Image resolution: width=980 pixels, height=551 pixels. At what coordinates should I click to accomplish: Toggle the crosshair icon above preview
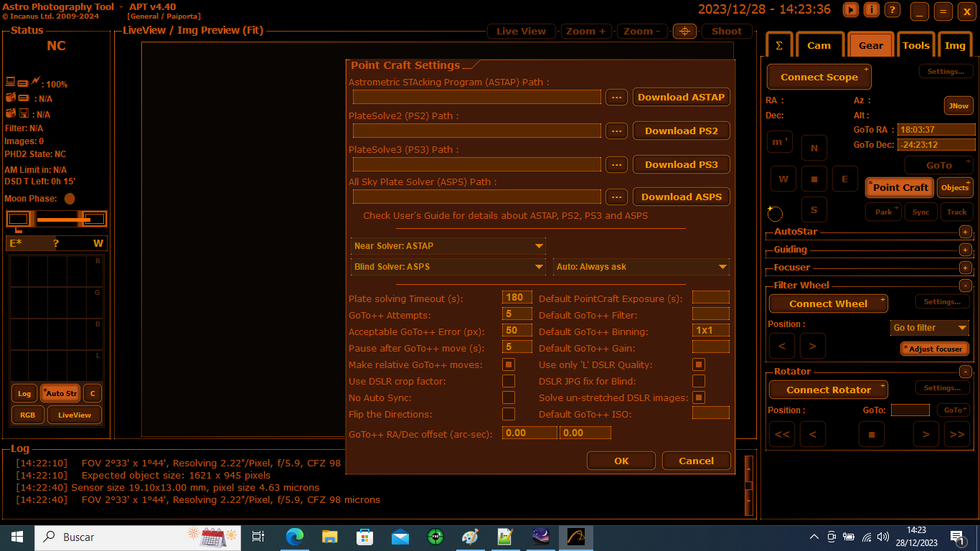click(x=684, y=31)
